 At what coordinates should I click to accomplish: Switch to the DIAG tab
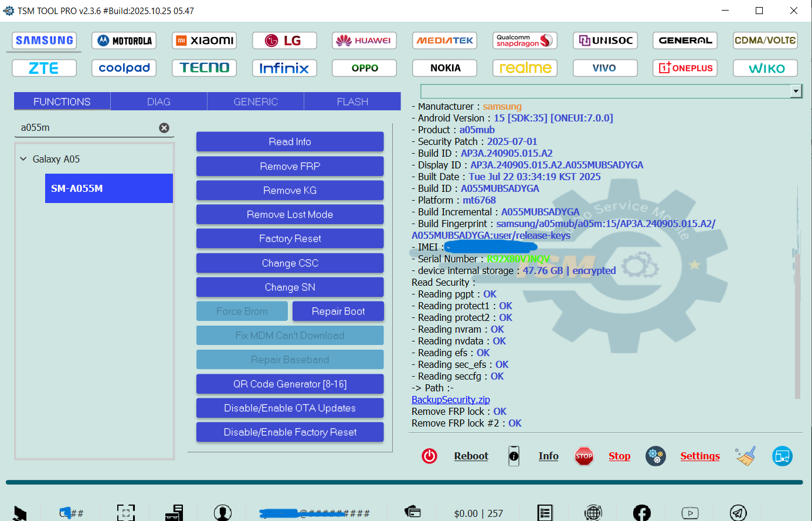159,102
